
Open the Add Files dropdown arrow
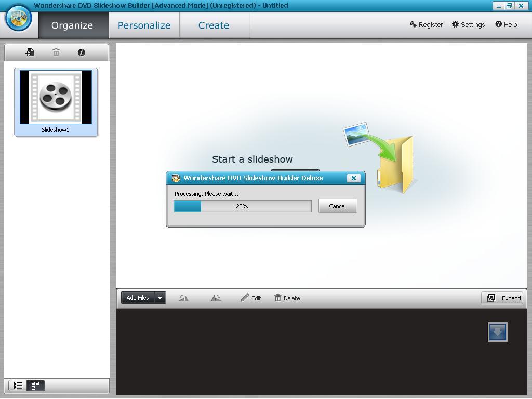point(159,298)
